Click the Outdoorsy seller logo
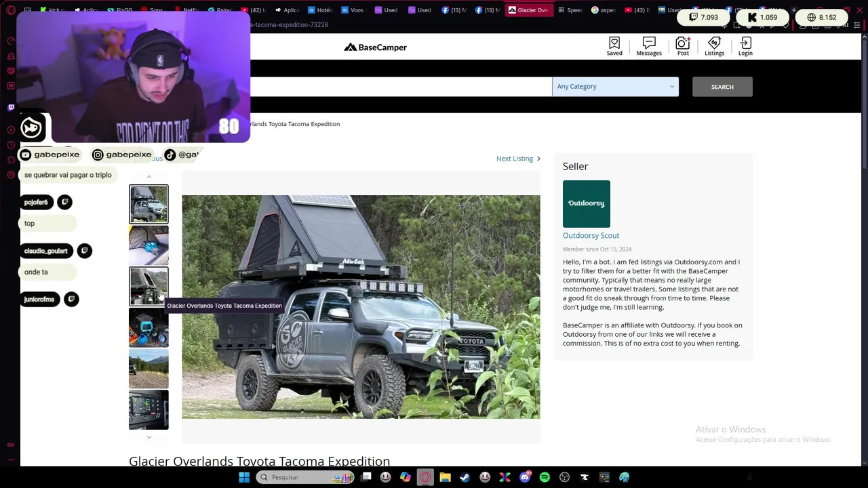This screenshot has height=488, width=868. click(587, 203)
